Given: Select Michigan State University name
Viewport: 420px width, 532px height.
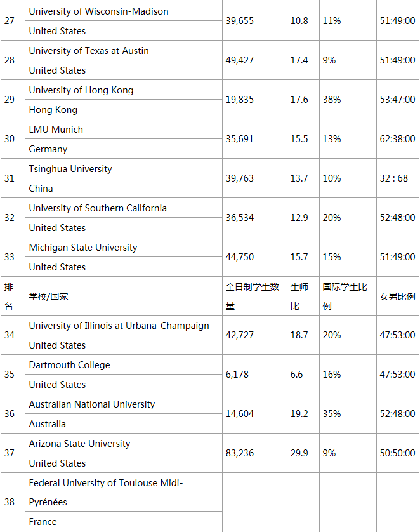Looking at the screenshot, I should [x=83, y=248].
